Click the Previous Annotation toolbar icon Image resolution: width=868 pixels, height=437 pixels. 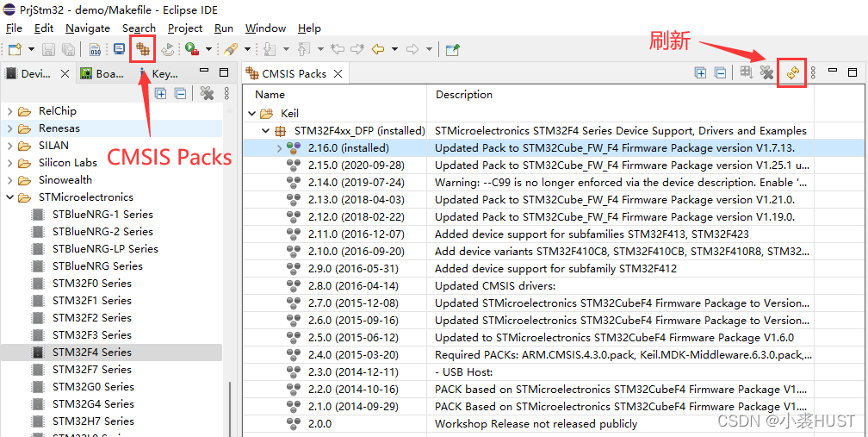tap(304, 49)
